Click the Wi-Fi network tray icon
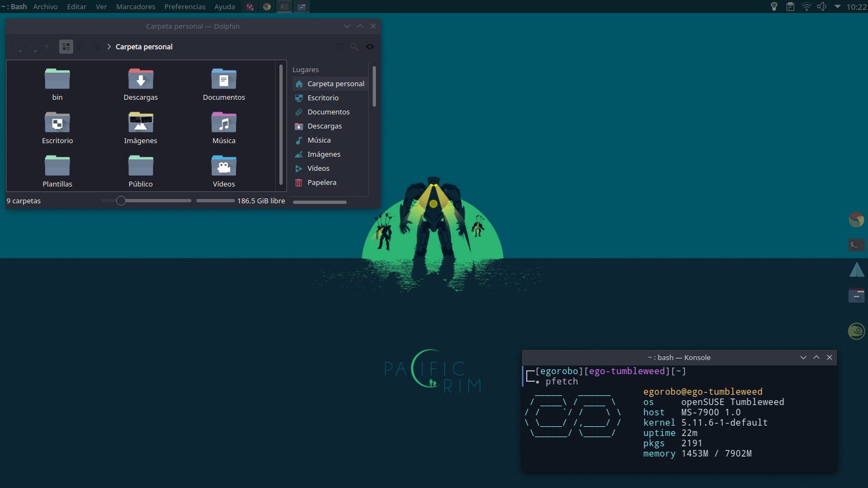This screenshot has width=868, height=488. 806,7
